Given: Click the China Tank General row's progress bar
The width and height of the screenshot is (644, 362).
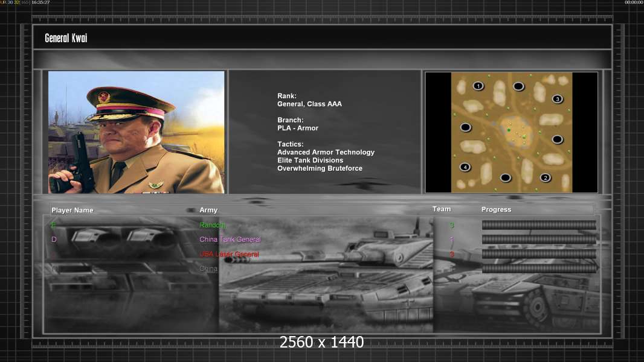Looking at the screenshot, I should (x=539, y=240).
